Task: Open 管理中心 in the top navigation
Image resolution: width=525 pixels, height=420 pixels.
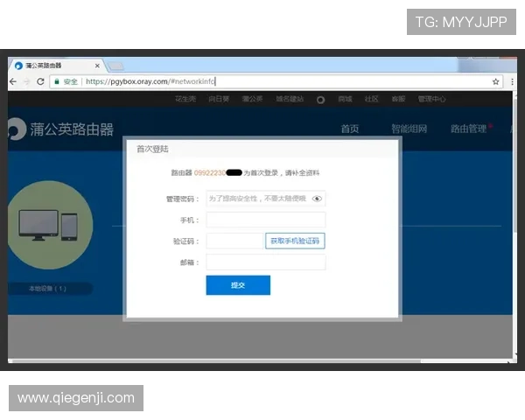Action: pyautogui.click(x=431, y=99)
